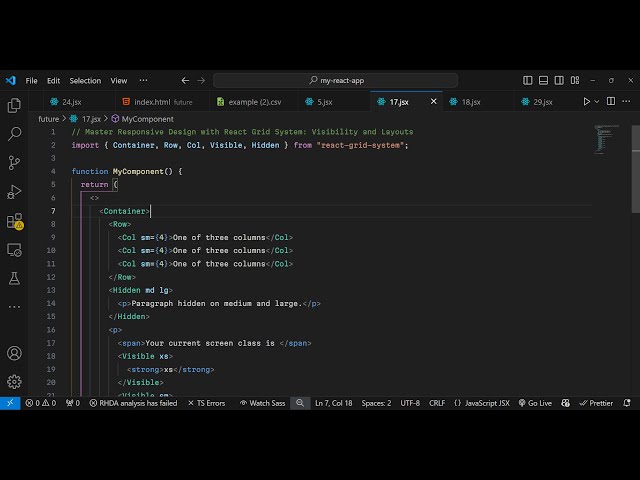
Task: Open the Accounts icon in activity bar
Action: click(x=14, y=353)
